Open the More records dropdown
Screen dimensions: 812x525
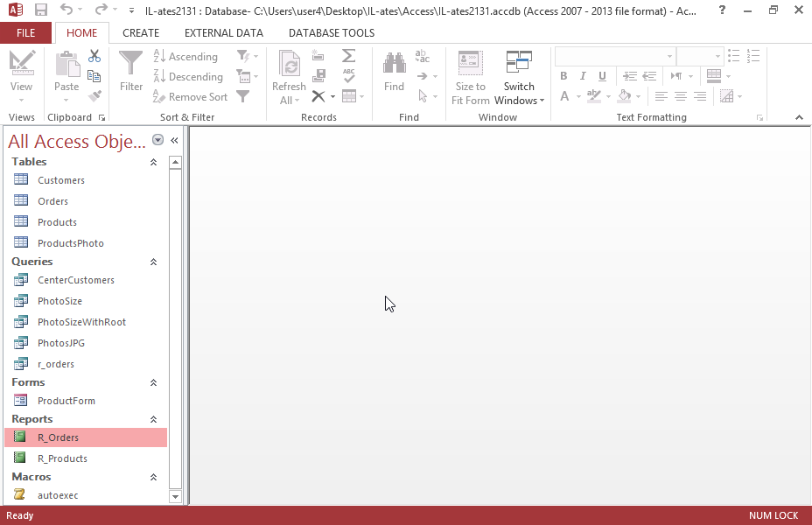click(x=362, y=97)
